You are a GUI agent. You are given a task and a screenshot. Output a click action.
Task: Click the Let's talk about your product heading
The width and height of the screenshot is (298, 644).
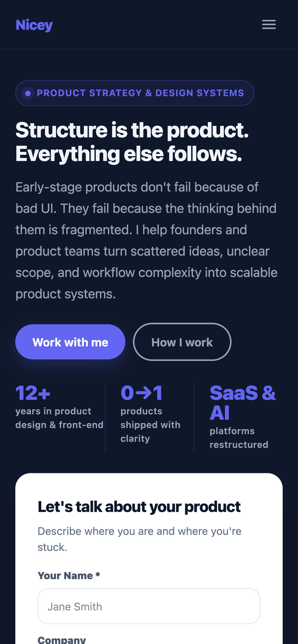(139, 507)
